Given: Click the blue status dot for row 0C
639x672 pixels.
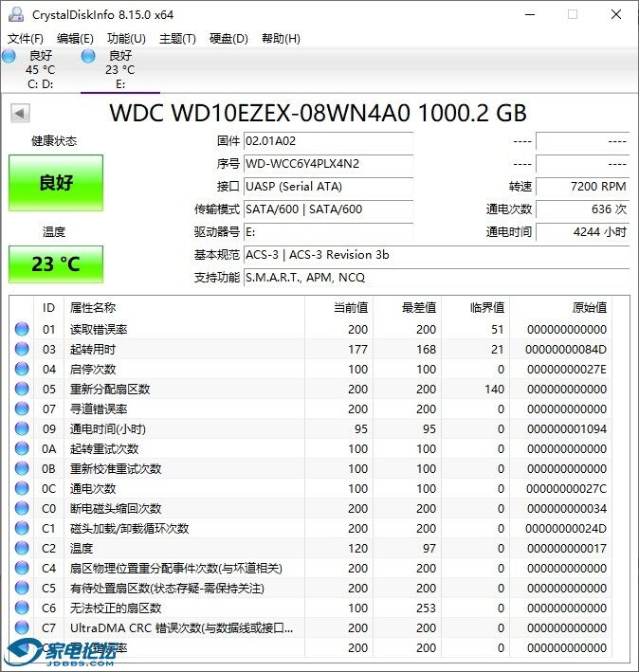Looking at the screenshot, I should tap(22, 488).
